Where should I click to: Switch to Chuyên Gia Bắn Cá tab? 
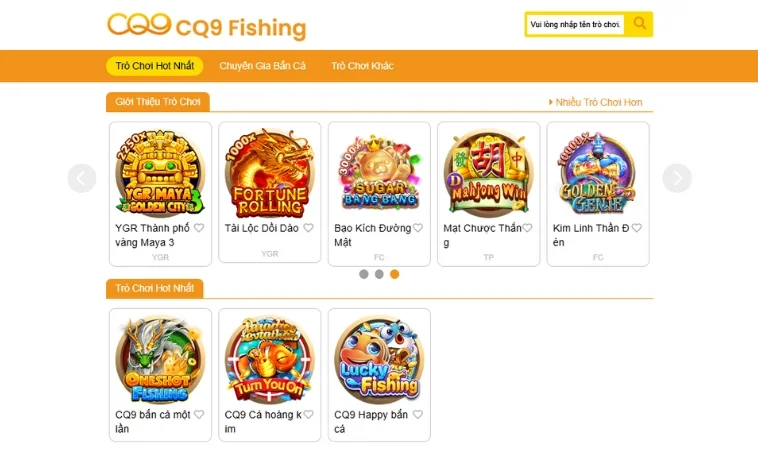262,66
